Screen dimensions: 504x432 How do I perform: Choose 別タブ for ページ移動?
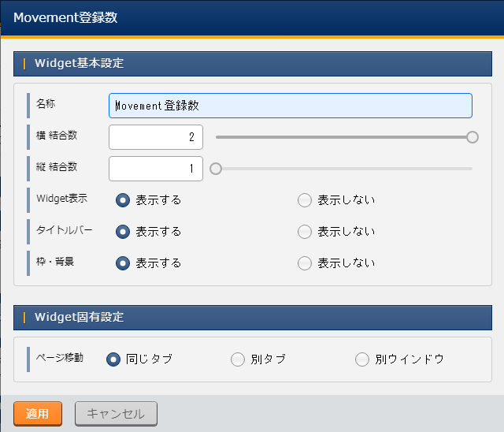click(x=238, y=359)
